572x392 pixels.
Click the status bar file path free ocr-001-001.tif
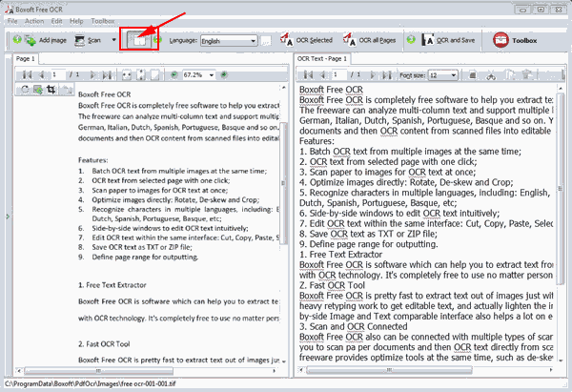(x=91, y=384)
